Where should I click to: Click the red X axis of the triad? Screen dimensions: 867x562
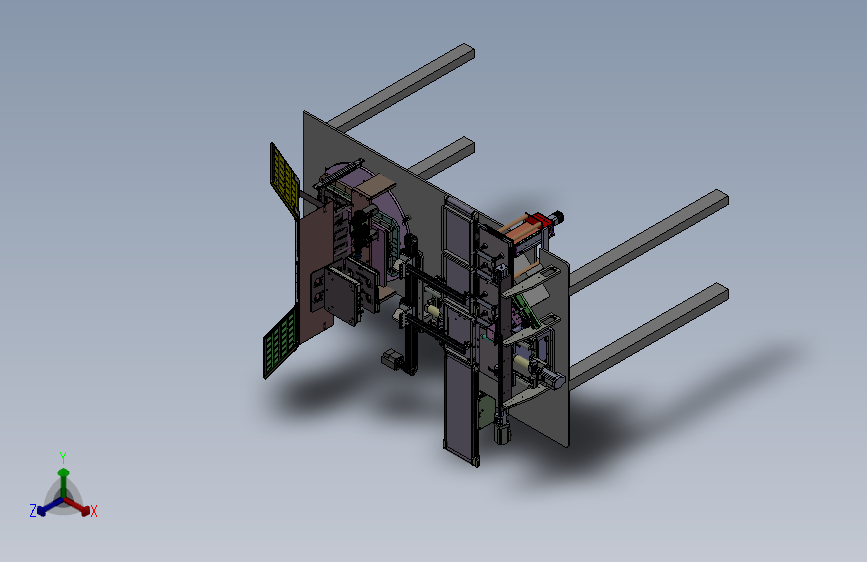pos(77,506)
